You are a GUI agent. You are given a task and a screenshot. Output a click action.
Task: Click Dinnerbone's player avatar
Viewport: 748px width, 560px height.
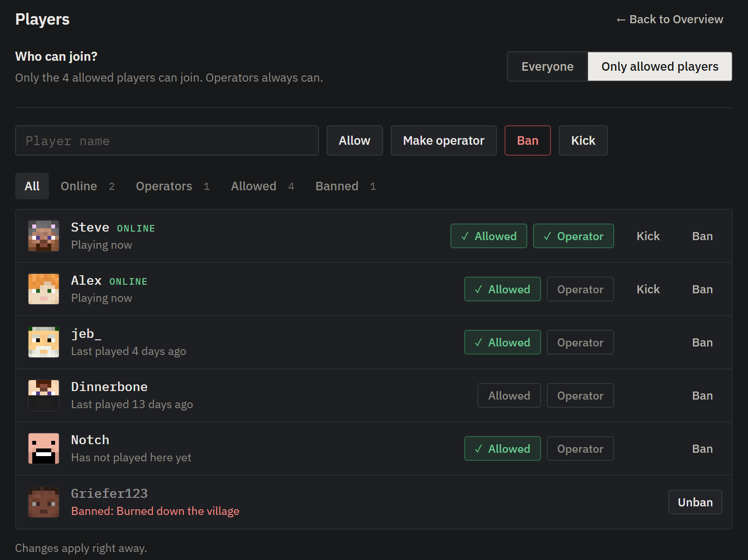pyautogui.click(x=44, y=395)
